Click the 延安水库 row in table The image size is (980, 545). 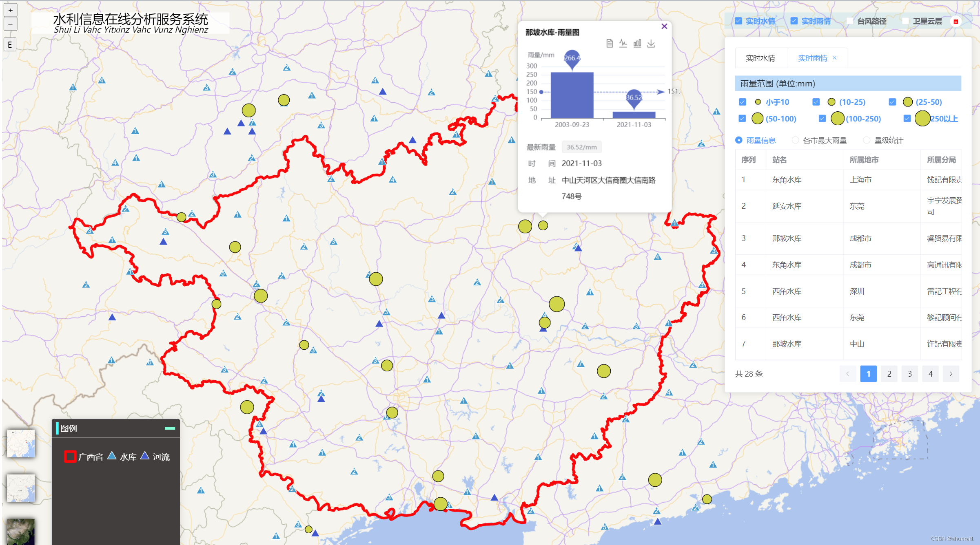(787, 206)
